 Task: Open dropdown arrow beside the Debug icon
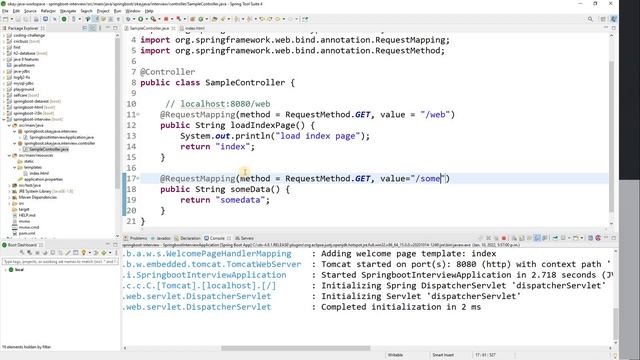133,19
